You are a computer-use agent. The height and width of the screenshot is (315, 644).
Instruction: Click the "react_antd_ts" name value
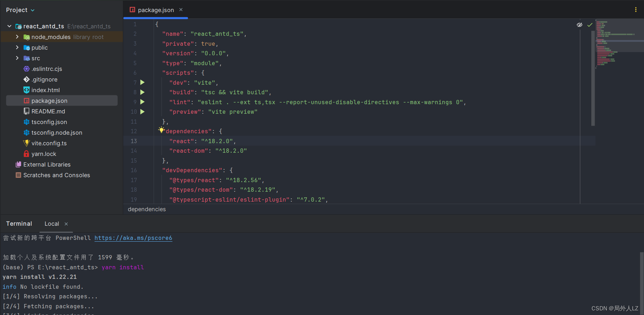(217, 34)
